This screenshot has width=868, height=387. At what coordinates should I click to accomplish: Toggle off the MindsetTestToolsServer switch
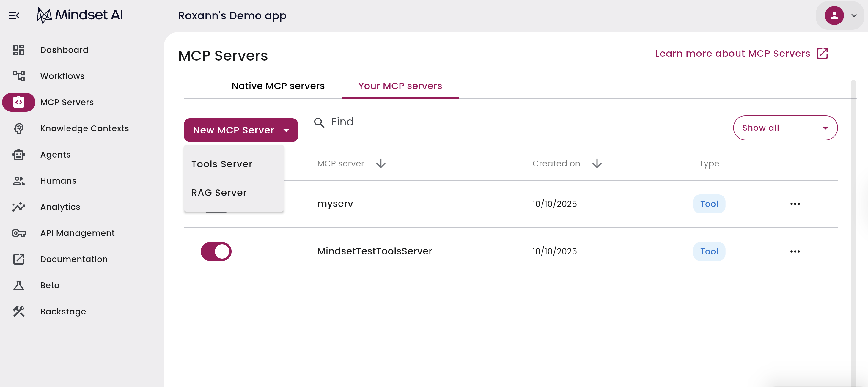pos(216,251)
